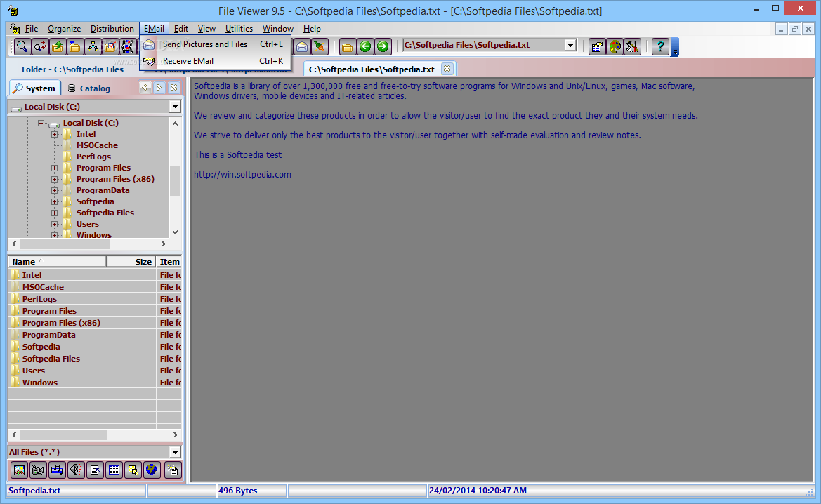
Task: Select MSOCache folder in the tree
Action: [x=97, y=145]
